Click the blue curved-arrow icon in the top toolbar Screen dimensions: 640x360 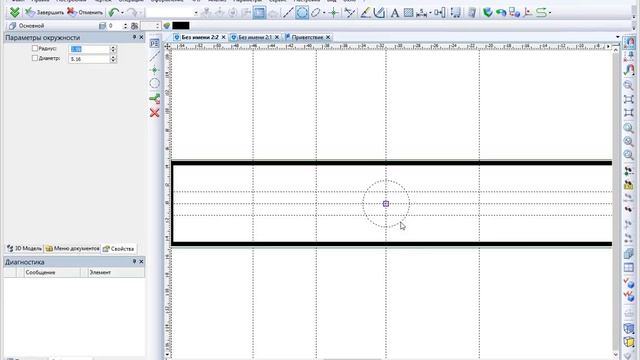point(501,13)
